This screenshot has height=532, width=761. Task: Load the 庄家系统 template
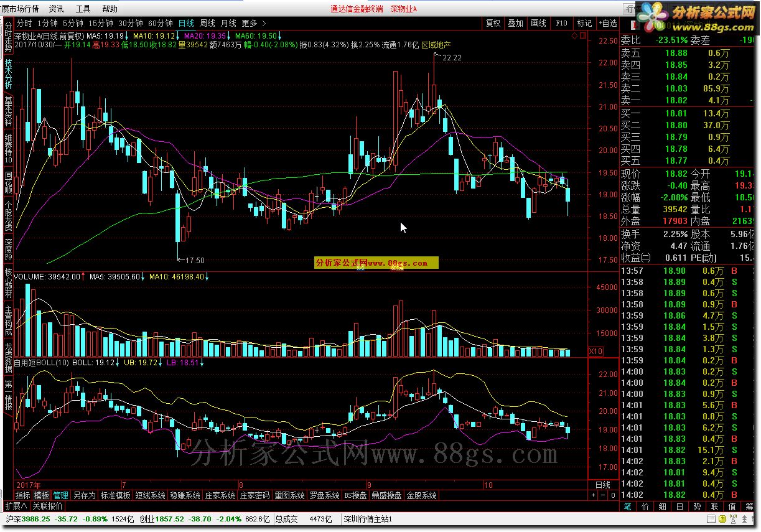tap(220, 496)
